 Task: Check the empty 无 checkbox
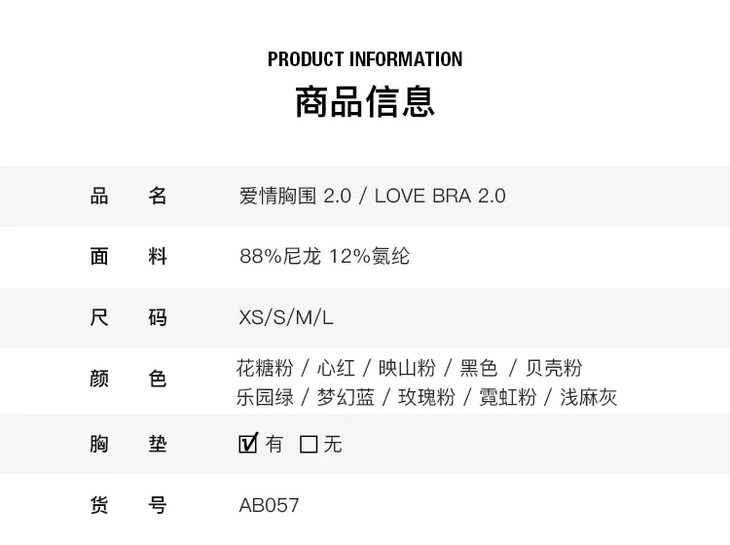309,444
